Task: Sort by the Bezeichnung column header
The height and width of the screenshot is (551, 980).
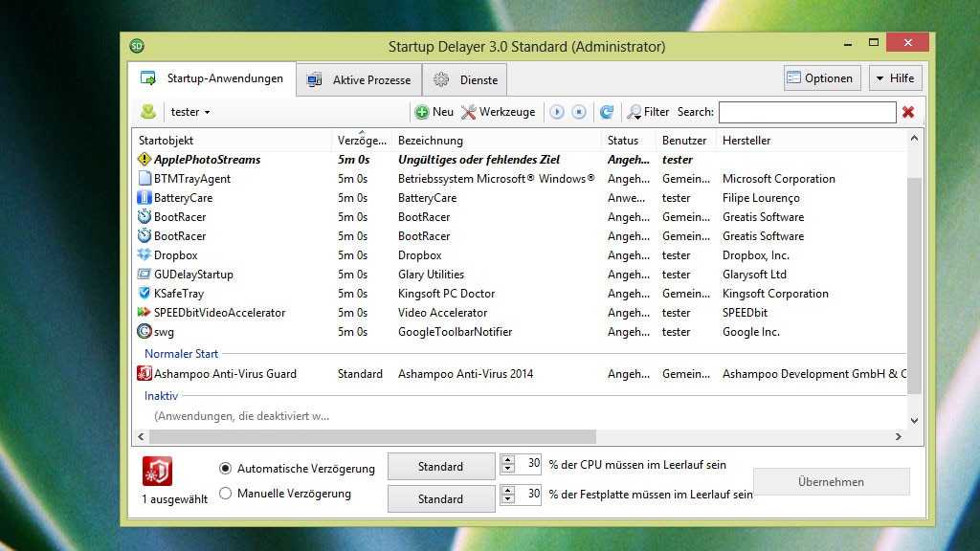Action: (498, 141)
